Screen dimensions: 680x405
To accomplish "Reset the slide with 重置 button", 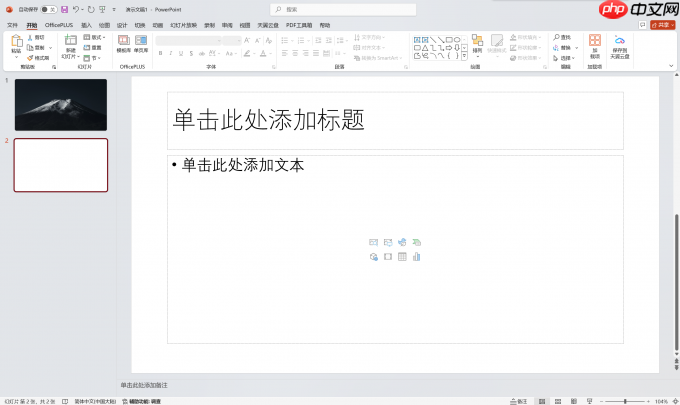I will [93, 47].
